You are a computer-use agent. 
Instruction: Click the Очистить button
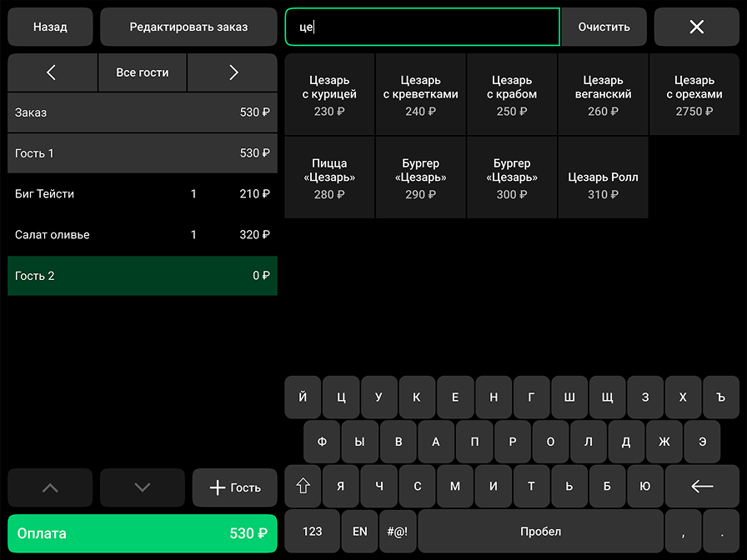click(604, 27)
